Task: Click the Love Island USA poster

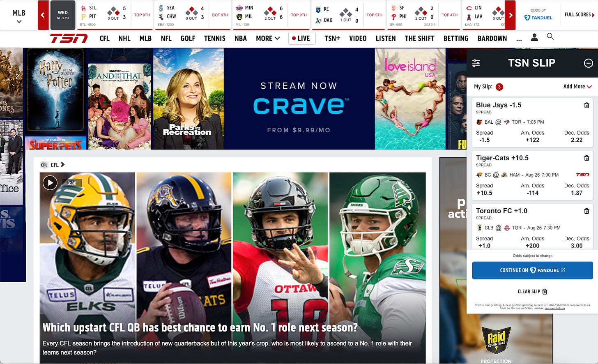Action: coord(410,99)
